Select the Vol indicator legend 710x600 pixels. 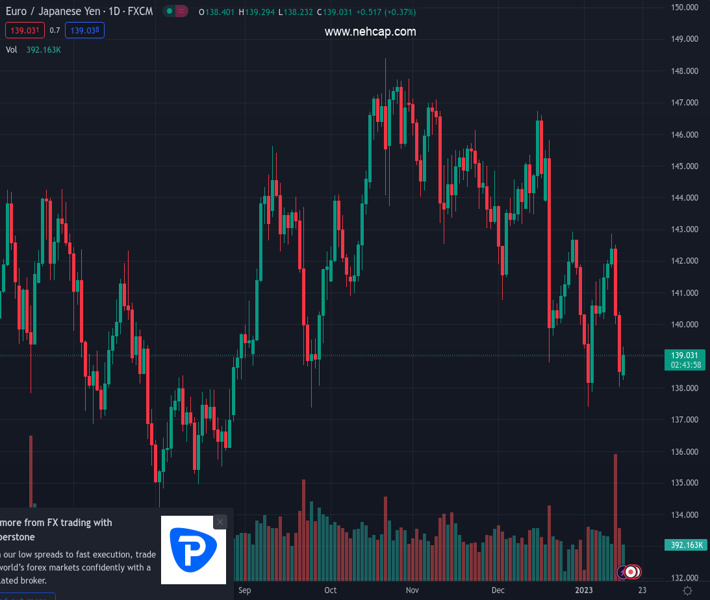click(x=12, y=49)
